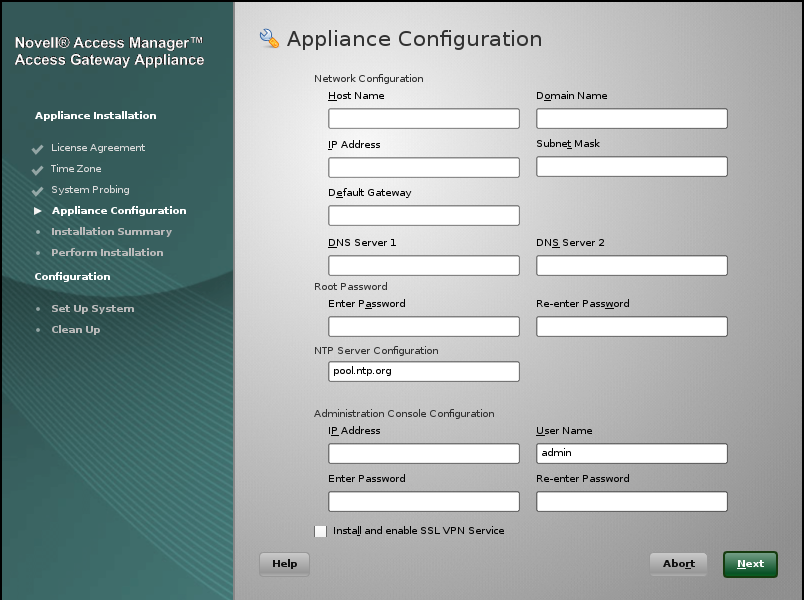Click the User Name field containing admin

point(632,453)
